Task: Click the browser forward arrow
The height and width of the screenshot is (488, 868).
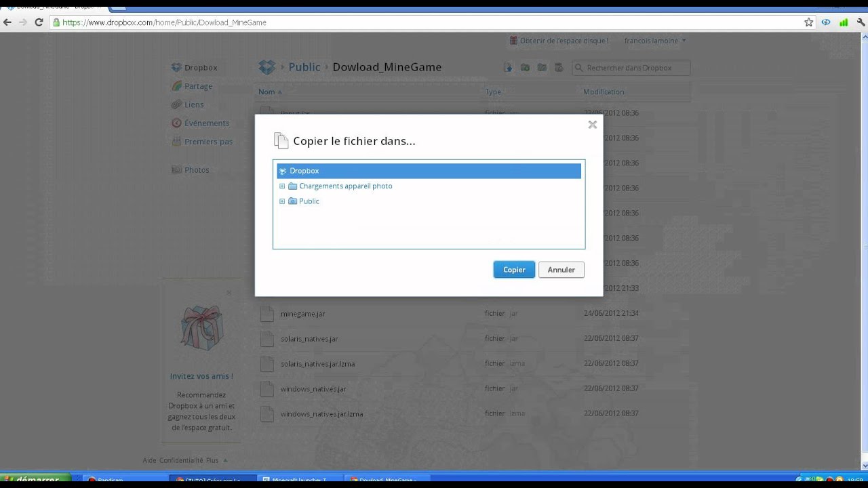Action: (23, 22)
